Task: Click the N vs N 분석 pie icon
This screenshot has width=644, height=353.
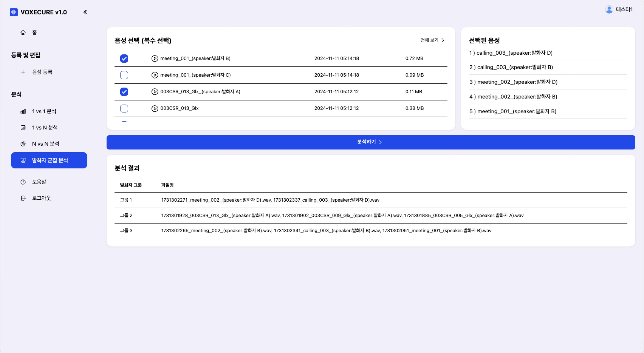Action: pyautogui.click(x=23, y=144)
